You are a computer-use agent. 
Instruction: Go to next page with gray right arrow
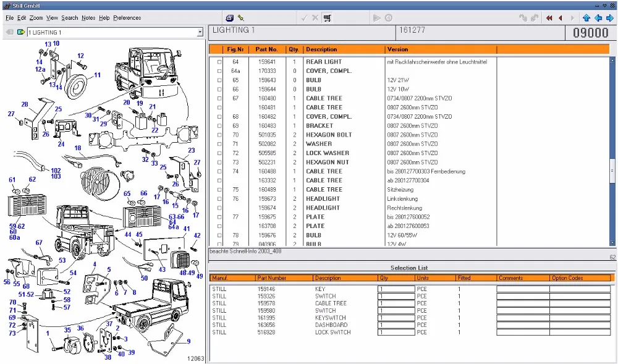click(572, 18)
